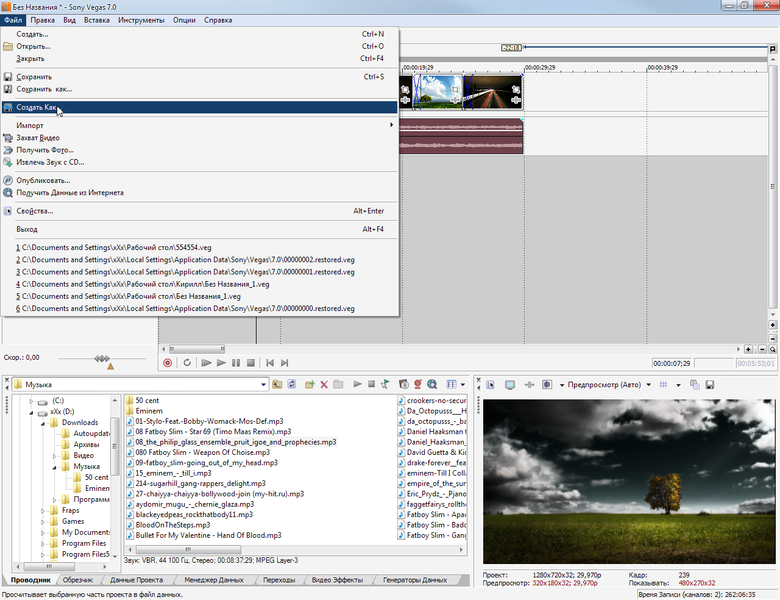Image resolution: width=780 pixels, height=600 pixels.
Task: Click the cursor position field 00:00:07;29
Action: tap(672, 363)
